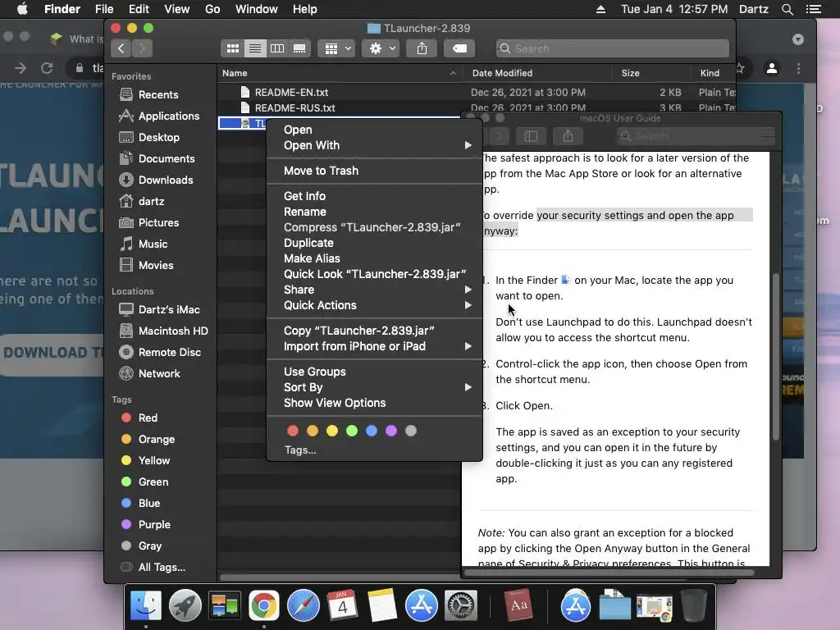Choose Compress "TLauncher-2.839.jar"
Viewport: 840px width, 630px height.
[x=374, y=228]
